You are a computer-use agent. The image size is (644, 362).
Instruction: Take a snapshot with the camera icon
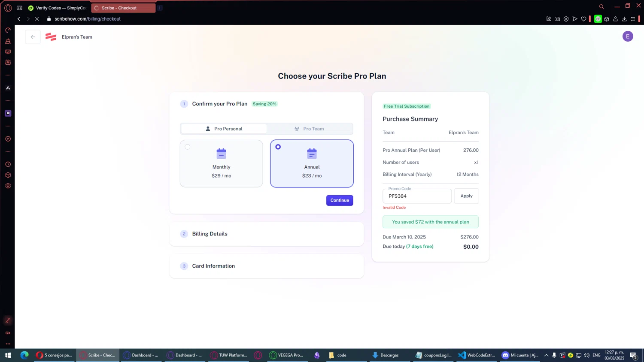click(557, 19)
